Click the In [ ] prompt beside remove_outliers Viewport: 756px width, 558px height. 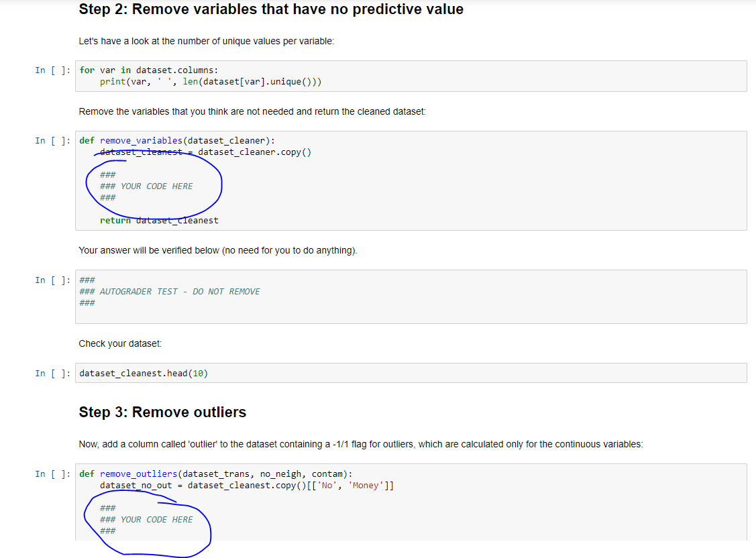(52, 473)
